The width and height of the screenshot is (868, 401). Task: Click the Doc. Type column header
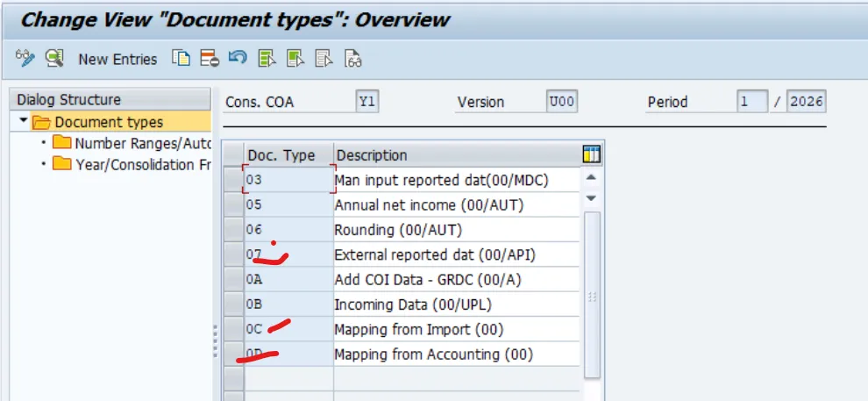click(x=281, y=155)
